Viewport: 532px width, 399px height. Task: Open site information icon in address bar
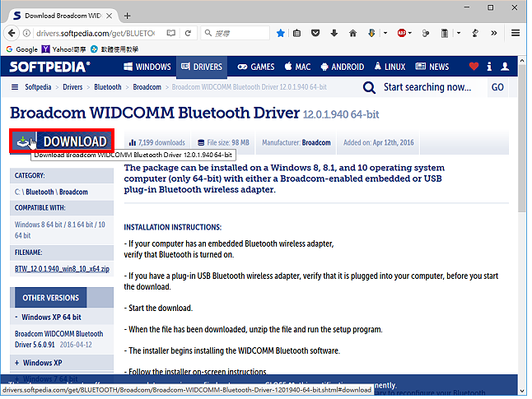[x=27, y=33]
